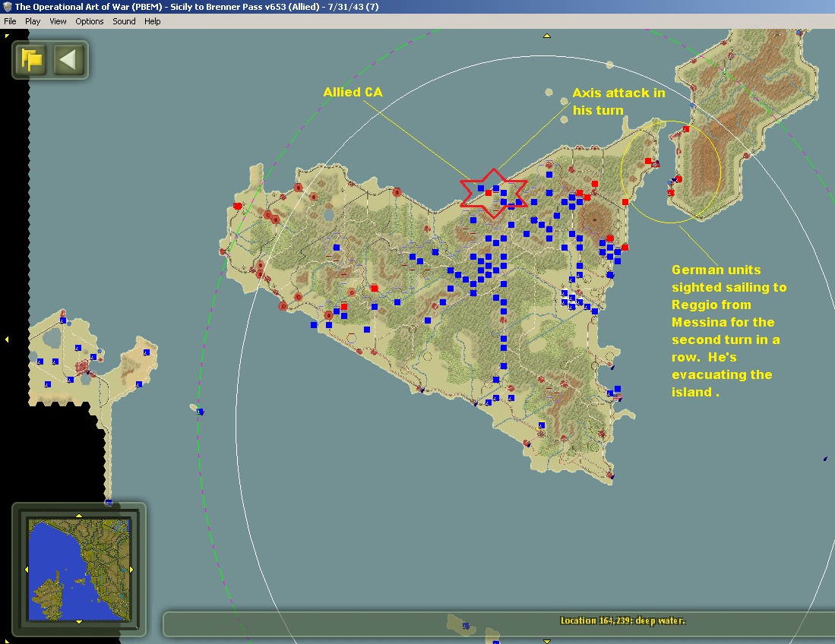This screenshot has height=644, width=835.
Task: Click the main map's bottom-edge scroll arrow
Action: tap(546, 641)
